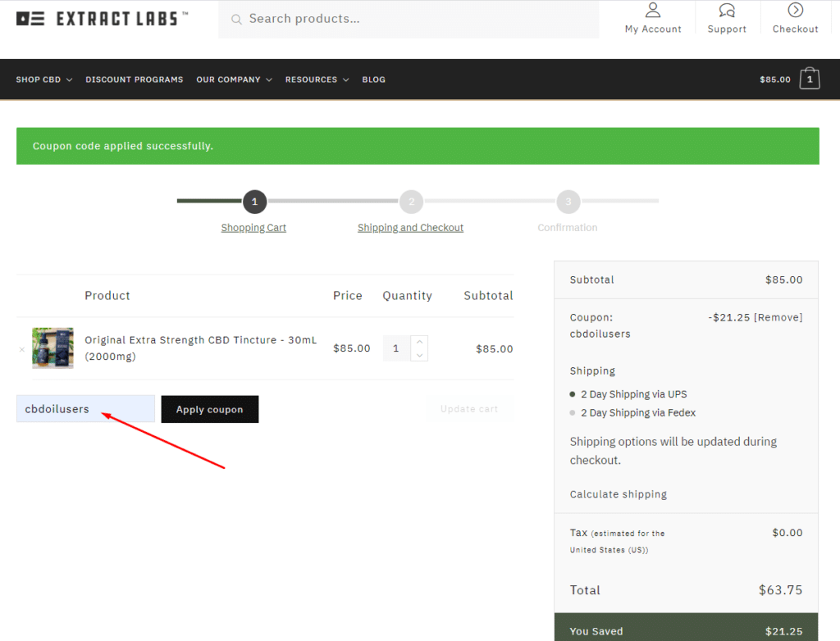Image resolution: width=840 pixels, height=641 pixels.
Task: Go to Shopping Cart step link
Action: tap(253, 228)
